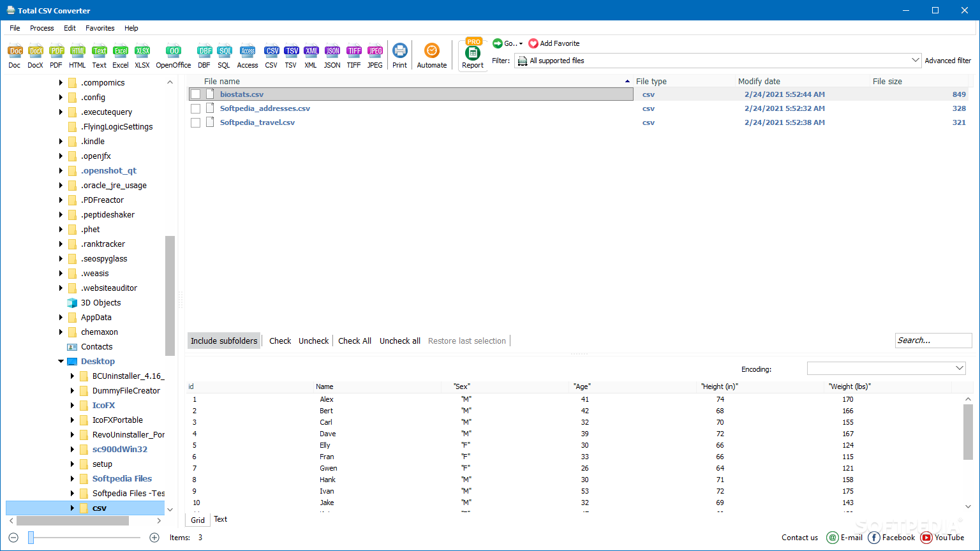Click the Search input field
The width and height of the screenshot is (980, 551).
(x=933, y=341)
